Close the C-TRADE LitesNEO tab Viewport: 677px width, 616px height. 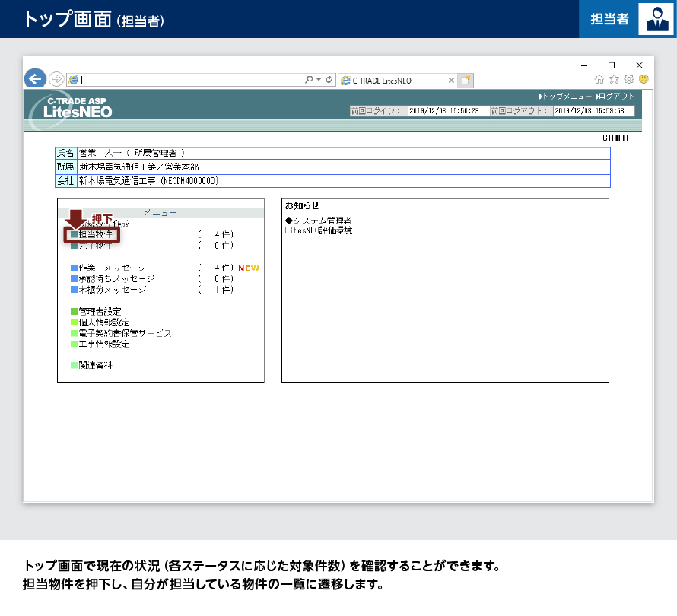[x=451, y=80]
